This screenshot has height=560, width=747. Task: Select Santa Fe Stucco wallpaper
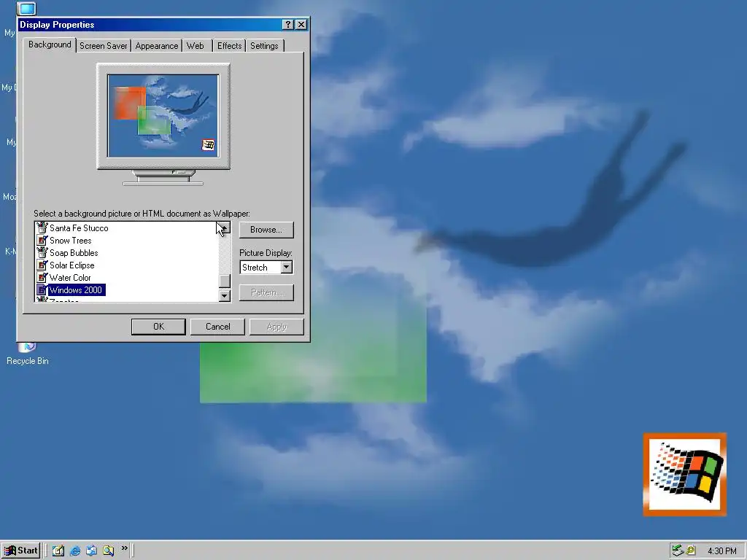point(79,228)
